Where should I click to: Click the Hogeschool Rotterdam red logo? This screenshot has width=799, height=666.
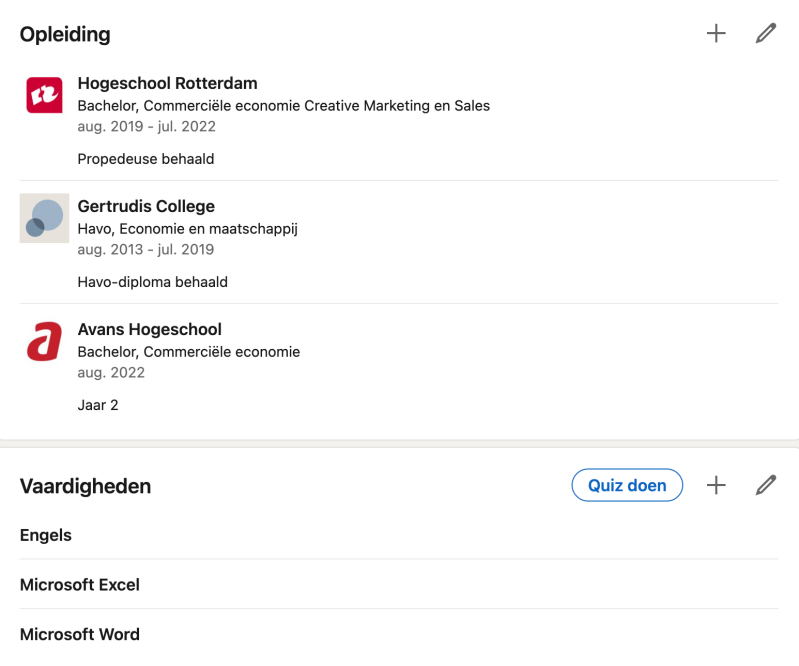click(x=44, y=95)
